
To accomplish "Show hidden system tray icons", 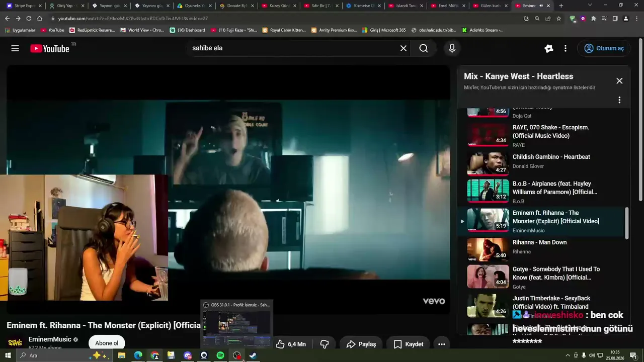I will [568, 355].
